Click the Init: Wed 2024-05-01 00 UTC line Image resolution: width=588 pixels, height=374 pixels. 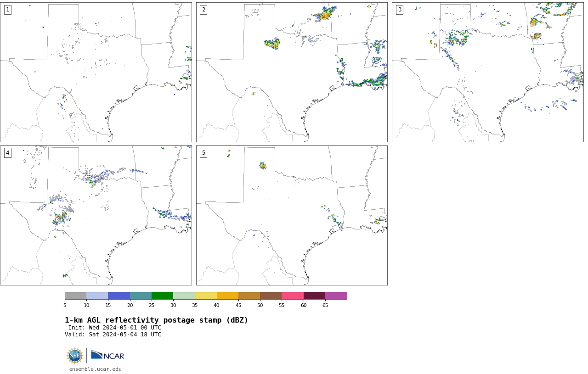click(115, 328)
